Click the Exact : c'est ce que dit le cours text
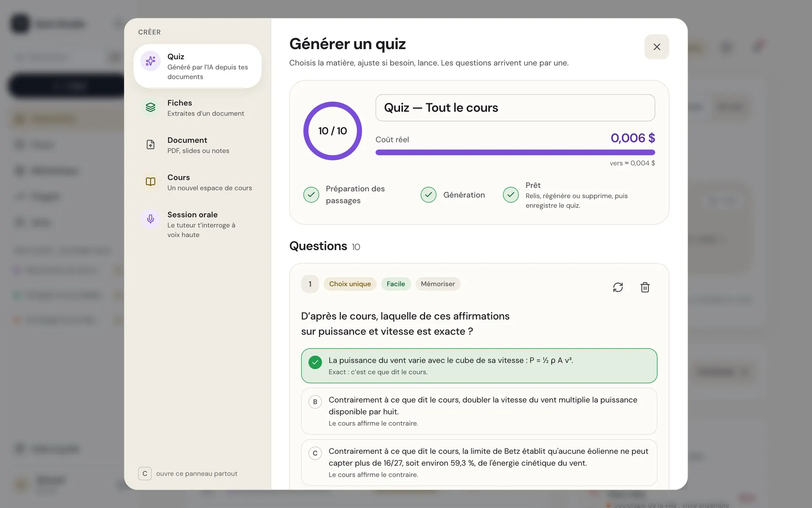Screen dimensions: 812x508 pyautogui.click(x=378, y=372)
